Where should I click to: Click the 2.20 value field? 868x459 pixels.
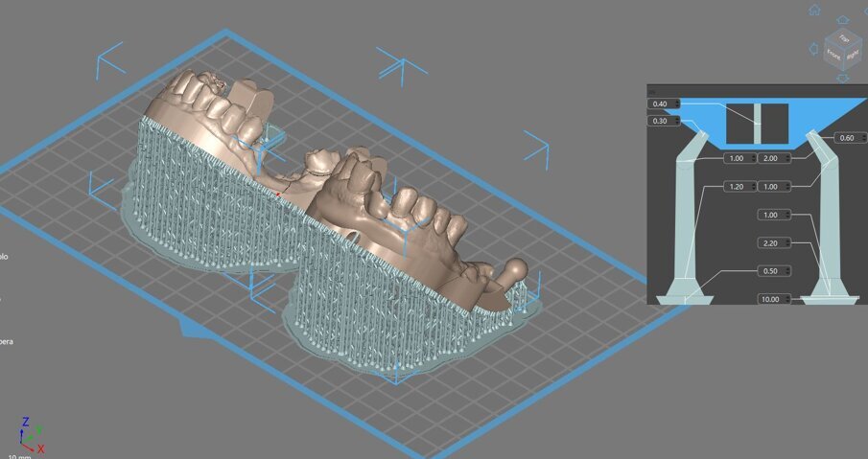coord(769,242)
